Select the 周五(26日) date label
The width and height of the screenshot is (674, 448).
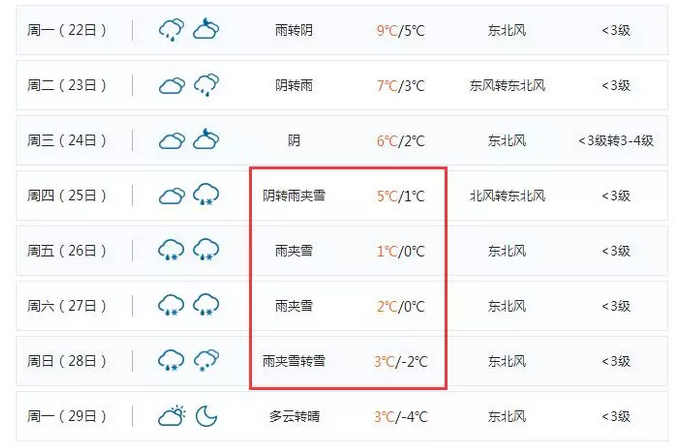(x=67, y=250)
